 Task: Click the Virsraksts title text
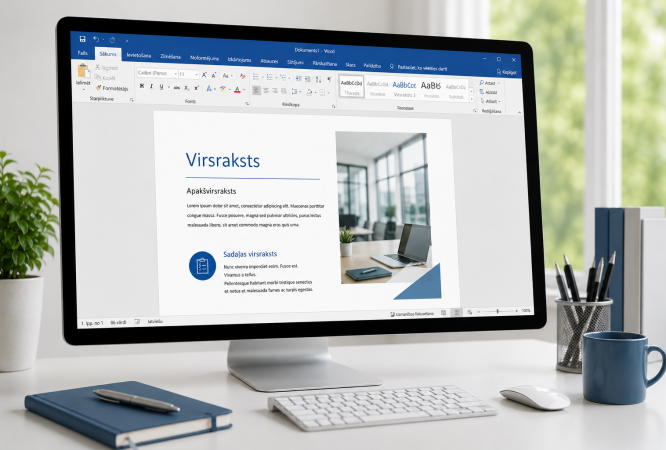click(223, 160)
